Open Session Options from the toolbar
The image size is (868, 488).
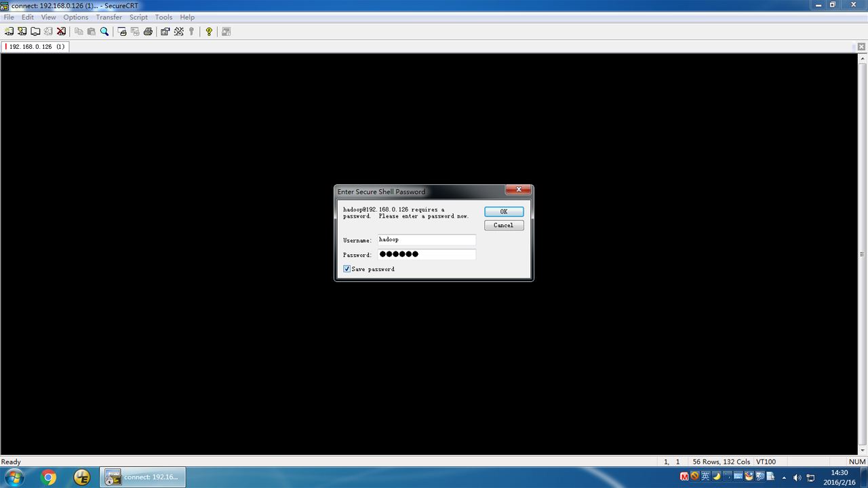pyautogui.click(x=165, y=31)
